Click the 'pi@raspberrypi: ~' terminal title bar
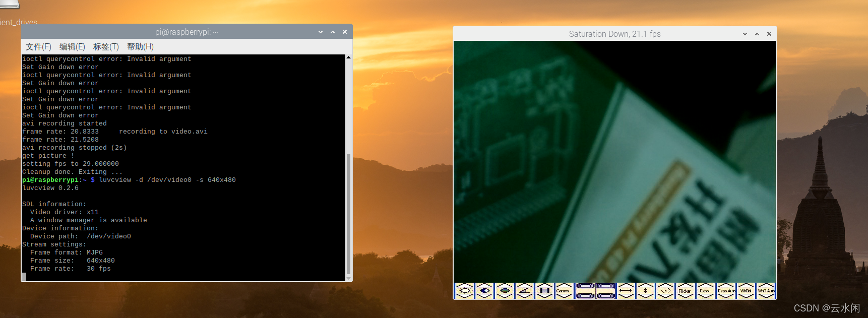Viewport: 868px width, 318px height. pyautogui.click(x=187, y=32)
